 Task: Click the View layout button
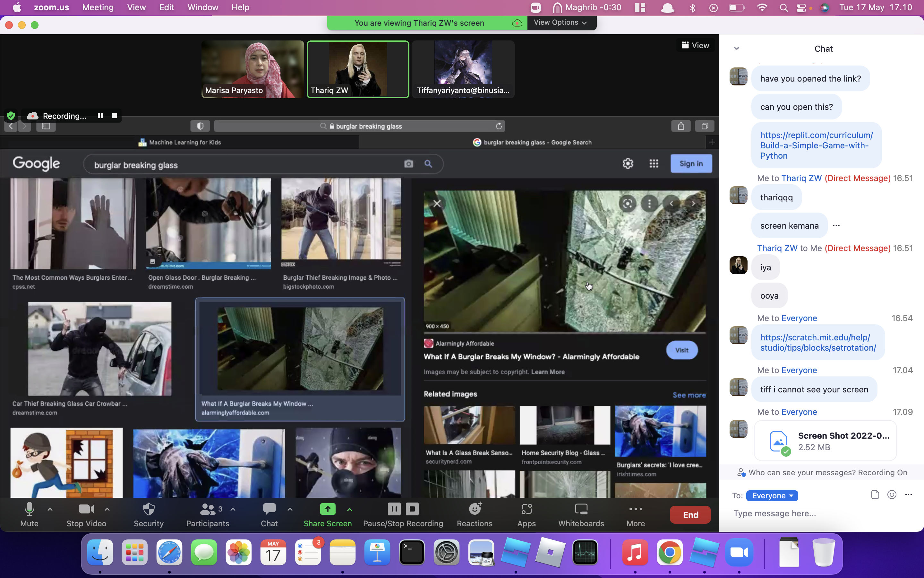695,45
